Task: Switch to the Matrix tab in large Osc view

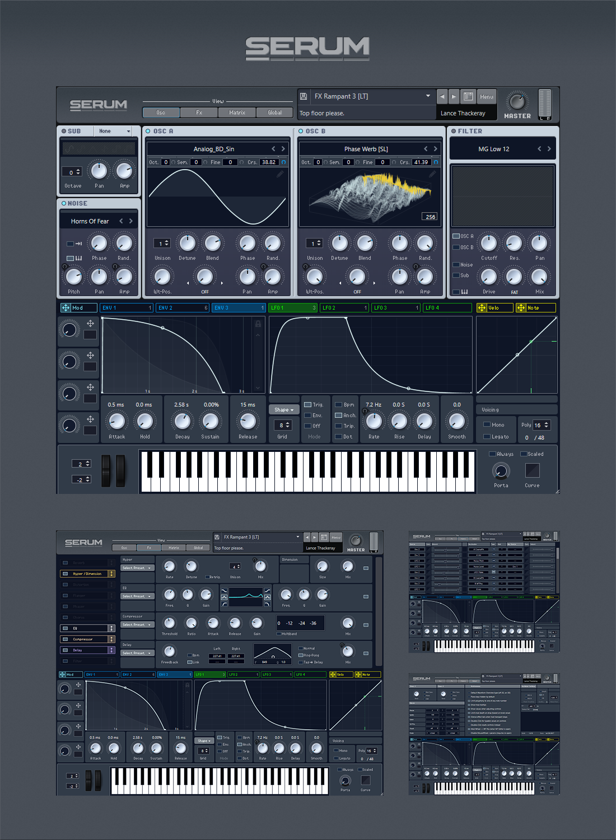Action: pos(237,113)
